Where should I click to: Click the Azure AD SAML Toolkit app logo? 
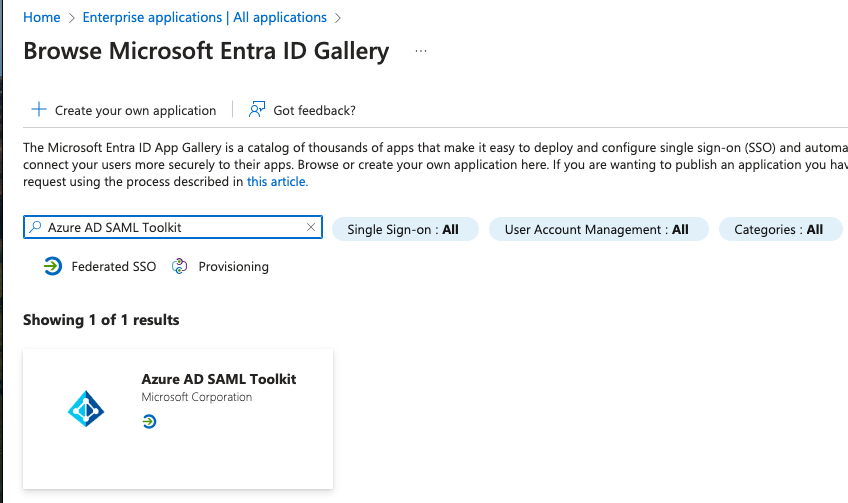[x=86, y=408]
